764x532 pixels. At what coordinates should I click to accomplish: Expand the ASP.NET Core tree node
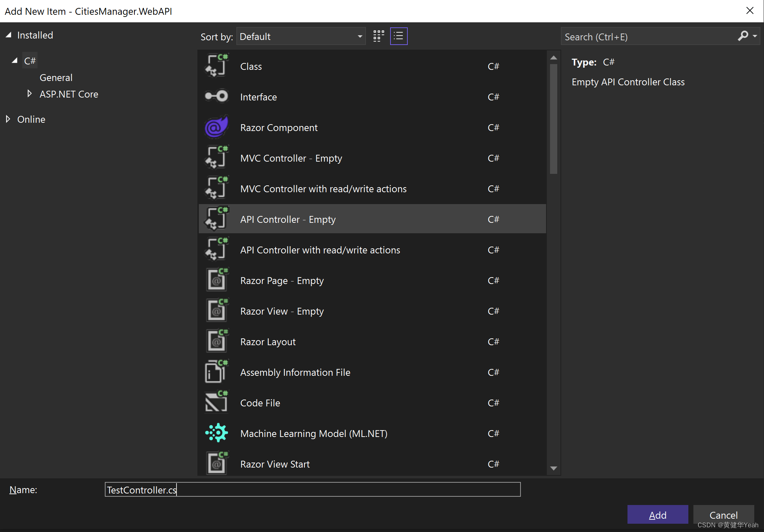point(29,94)
